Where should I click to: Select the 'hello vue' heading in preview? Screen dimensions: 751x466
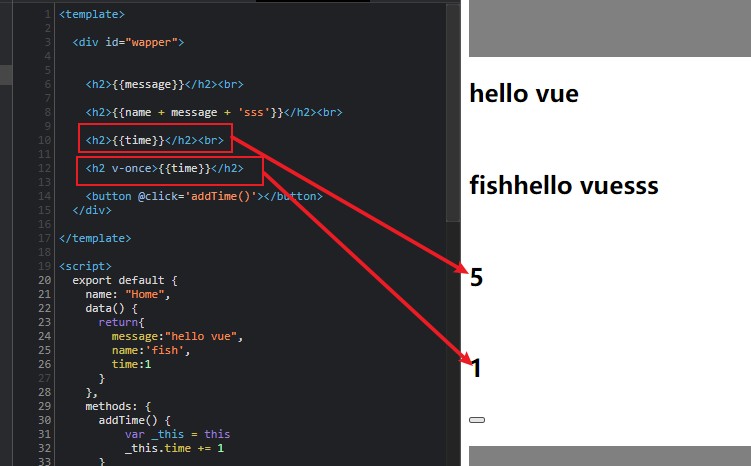pyautogui.click(x=524, y=93)
